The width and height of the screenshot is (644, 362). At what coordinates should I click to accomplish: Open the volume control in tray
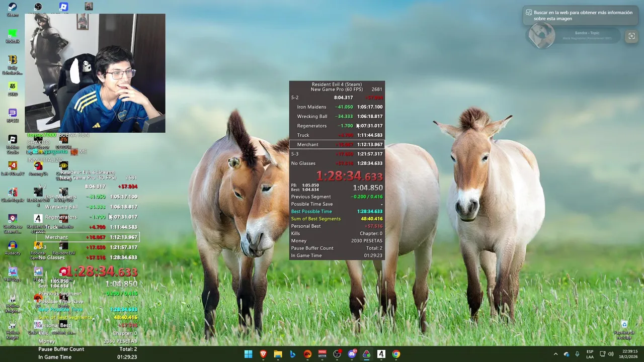coord(611,354)
